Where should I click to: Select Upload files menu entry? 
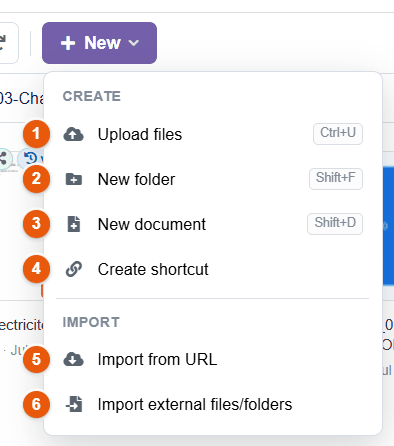213,134
